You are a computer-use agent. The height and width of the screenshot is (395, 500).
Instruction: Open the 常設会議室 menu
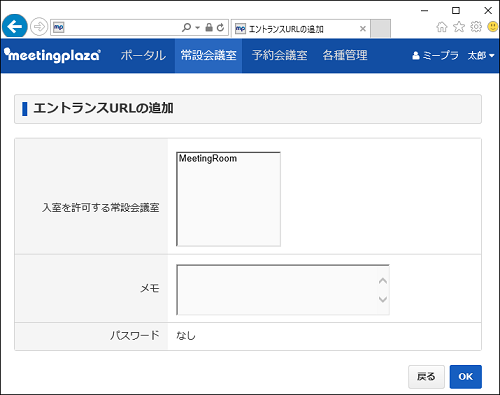(208, 56)
